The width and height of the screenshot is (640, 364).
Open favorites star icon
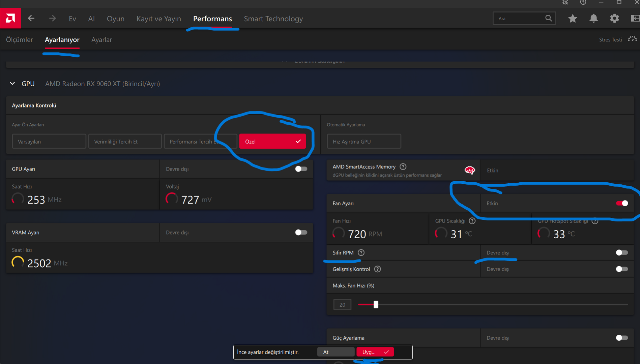click(573, 19)
